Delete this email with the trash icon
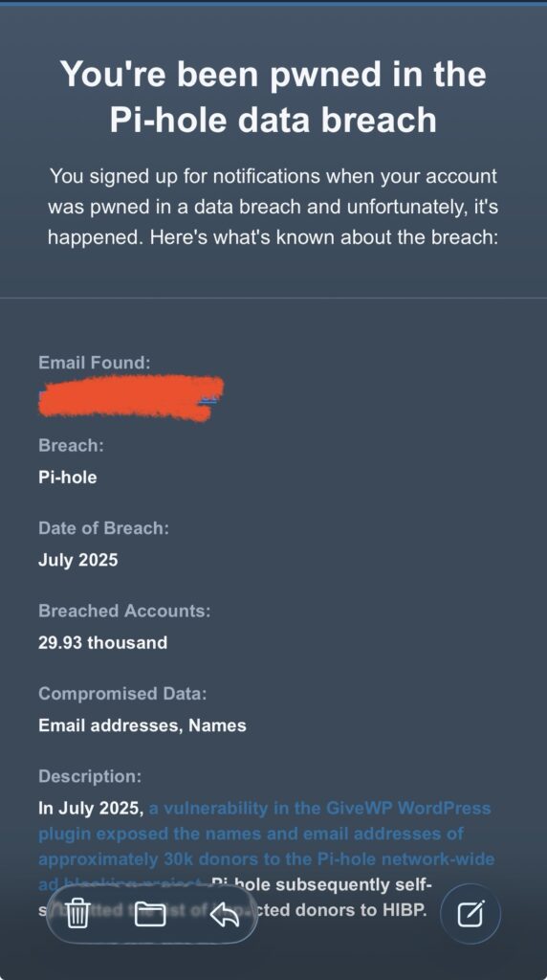Image resolution: width=547 pixels, height=980 pixels. pyautogui.click(x=77, y=914)
